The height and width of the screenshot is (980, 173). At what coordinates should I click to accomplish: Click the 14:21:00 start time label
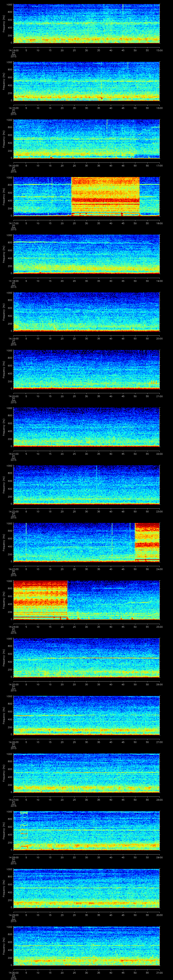pyautogui.click(x=13, y=454)
